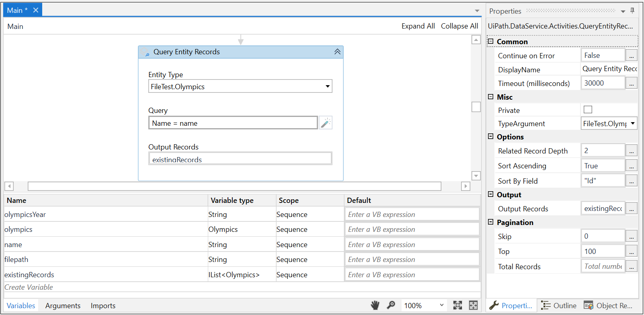Open the zoom percentage dropdown
Image resolution: width=644 pixels, height=315 pixels.
click(x=442, y=305)
